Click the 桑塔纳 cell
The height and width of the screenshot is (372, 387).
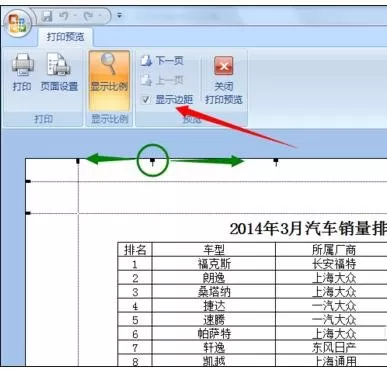coord(214,292)
